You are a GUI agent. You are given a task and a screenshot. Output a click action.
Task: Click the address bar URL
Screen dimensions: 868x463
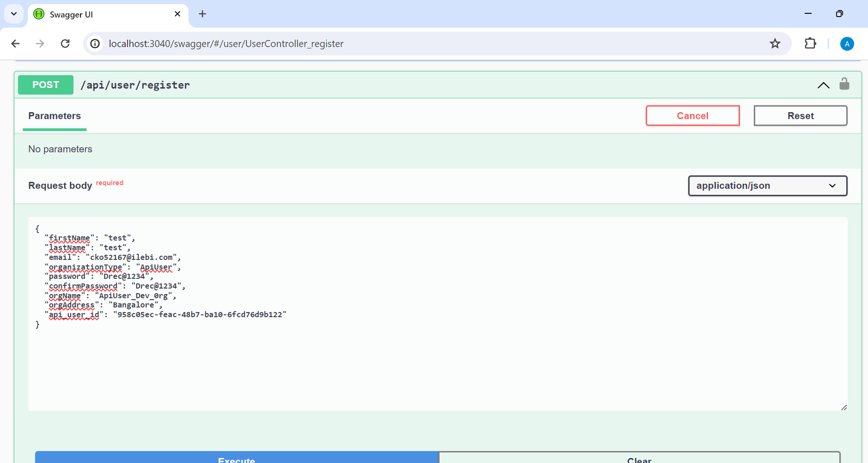[x=226, y=43]
